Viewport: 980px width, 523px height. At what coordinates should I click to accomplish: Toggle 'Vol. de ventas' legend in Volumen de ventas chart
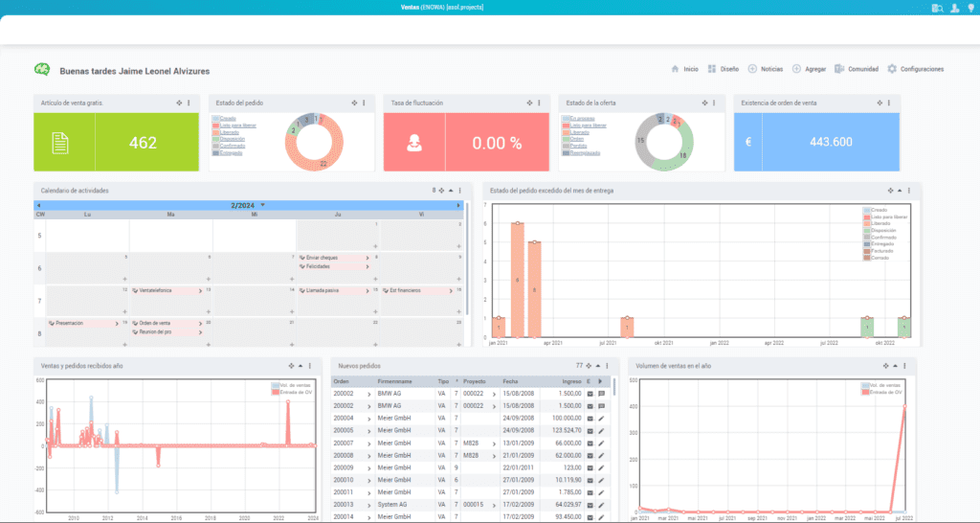pos(877,385)
